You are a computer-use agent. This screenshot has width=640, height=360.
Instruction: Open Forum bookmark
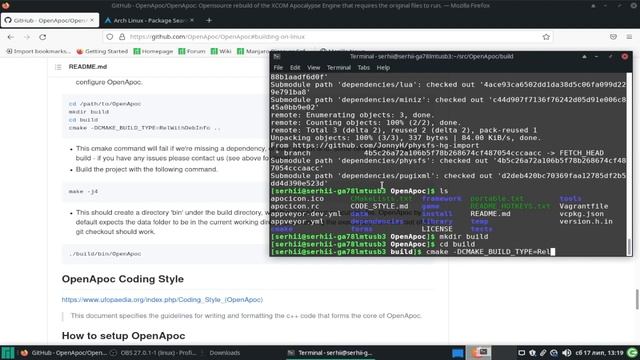[x=192, y=51]
